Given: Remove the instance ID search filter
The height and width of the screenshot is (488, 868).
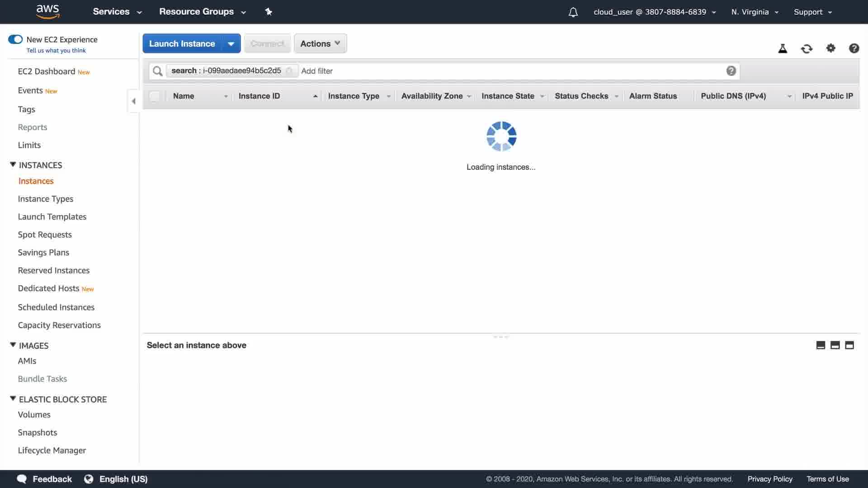Looking at the screenshot, I should pos(289,71).
